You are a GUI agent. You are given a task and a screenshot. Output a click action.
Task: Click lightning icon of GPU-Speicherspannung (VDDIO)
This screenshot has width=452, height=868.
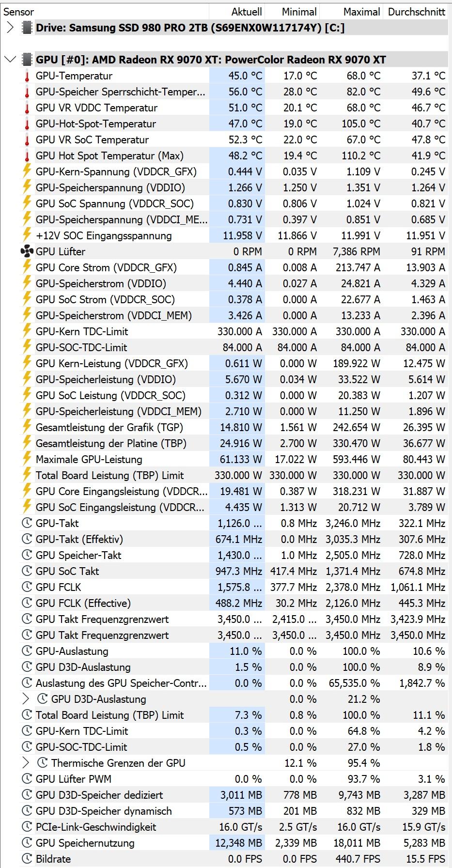point(27,187)
